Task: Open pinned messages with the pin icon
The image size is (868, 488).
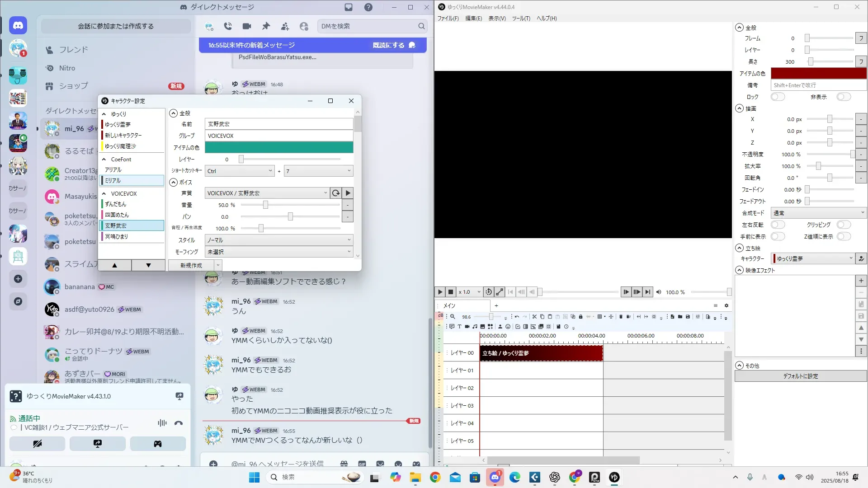Action: (266, 26)
